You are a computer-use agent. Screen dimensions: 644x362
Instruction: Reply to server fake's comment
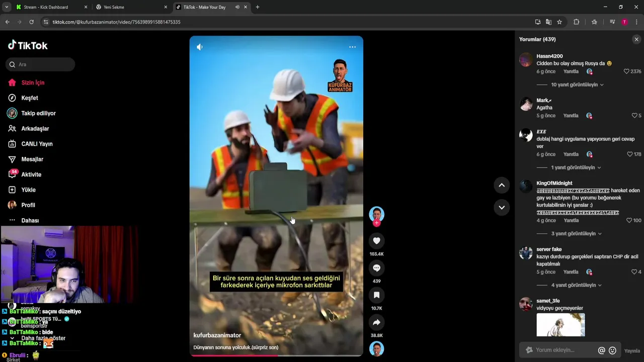click(571, 272)
